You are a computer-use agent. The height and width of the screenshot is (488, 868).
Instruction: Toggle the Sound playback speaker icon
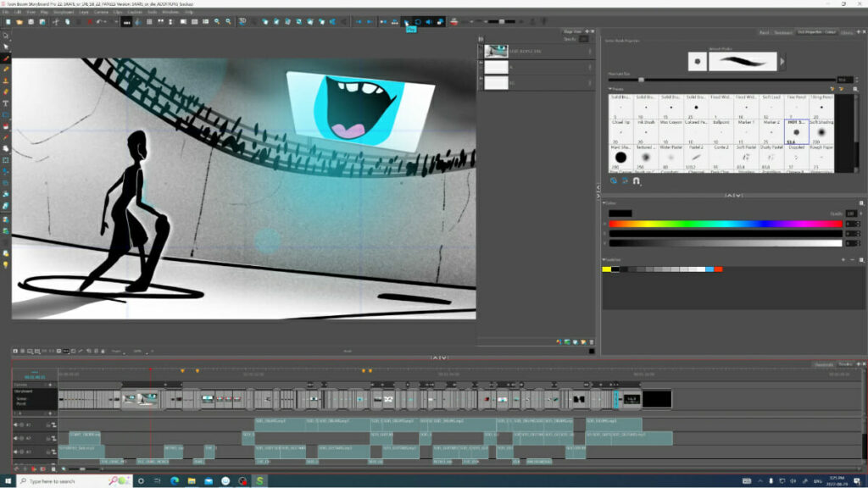[428, 21]
